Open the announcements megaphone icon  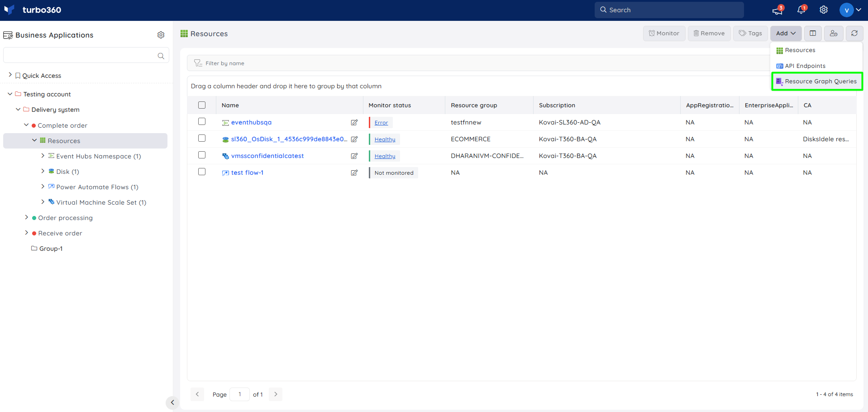coord(777,10)
